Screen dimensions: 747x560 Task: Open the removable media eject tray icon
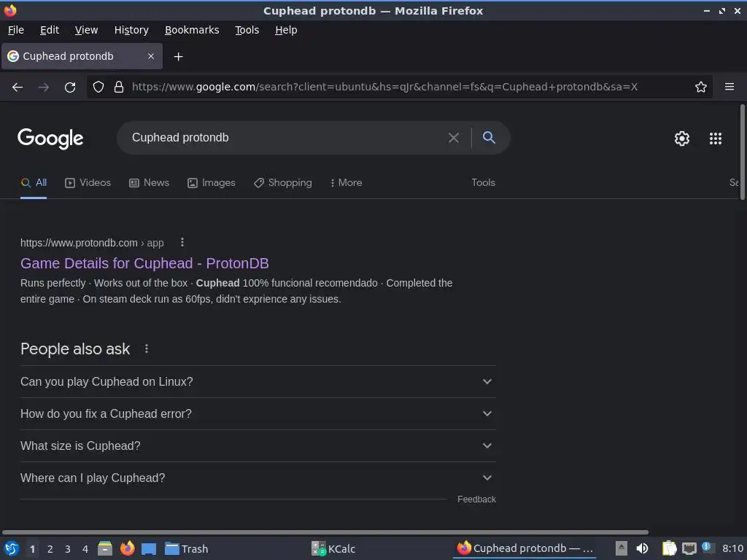pos(621,548)
